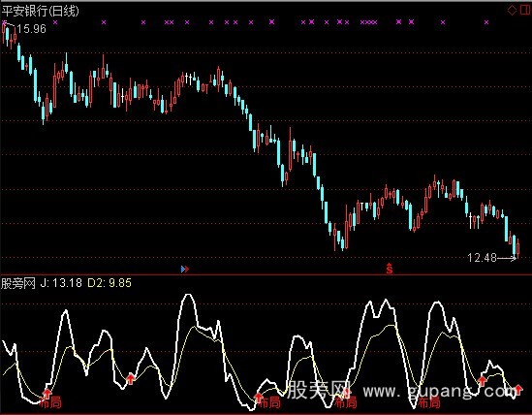532x415 pixels.
Task: Click the 股旁网 indicator name
Action: [18, 283]
